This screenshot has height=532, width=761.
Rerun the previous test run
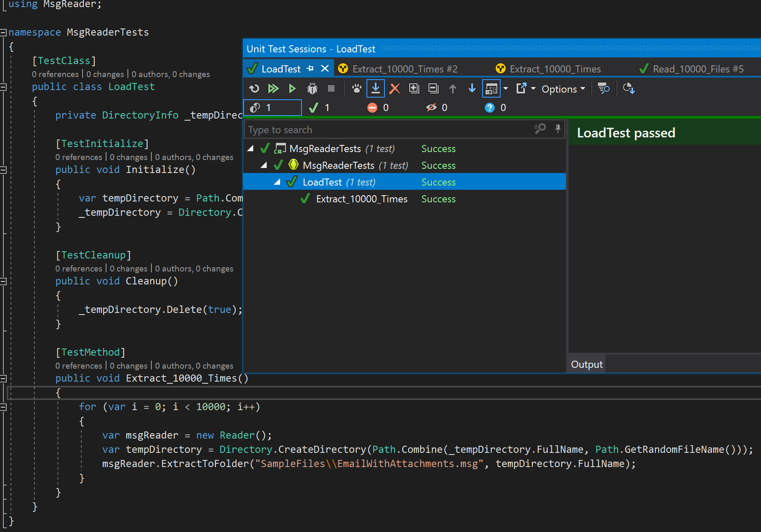click(x=254, y=88)
